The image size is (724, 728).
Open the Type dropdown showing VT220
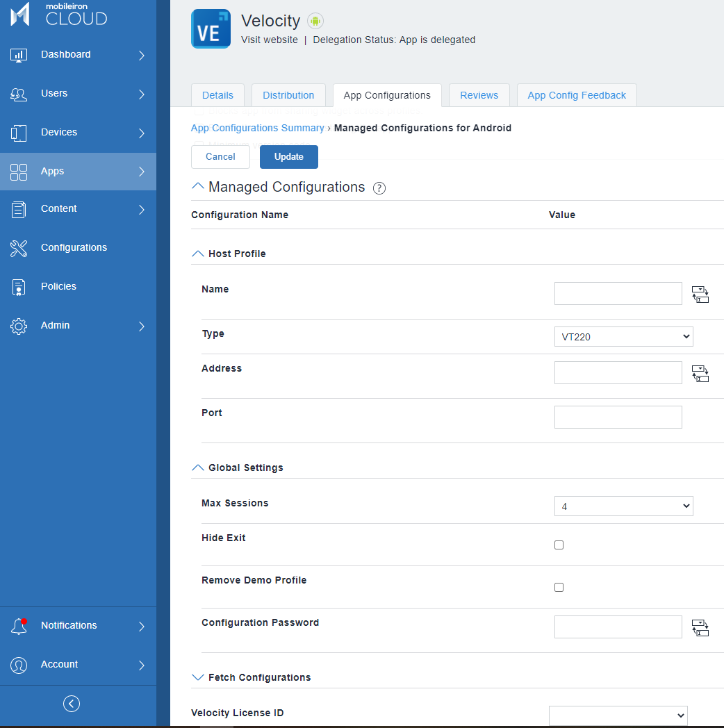(x=623, y=336)
